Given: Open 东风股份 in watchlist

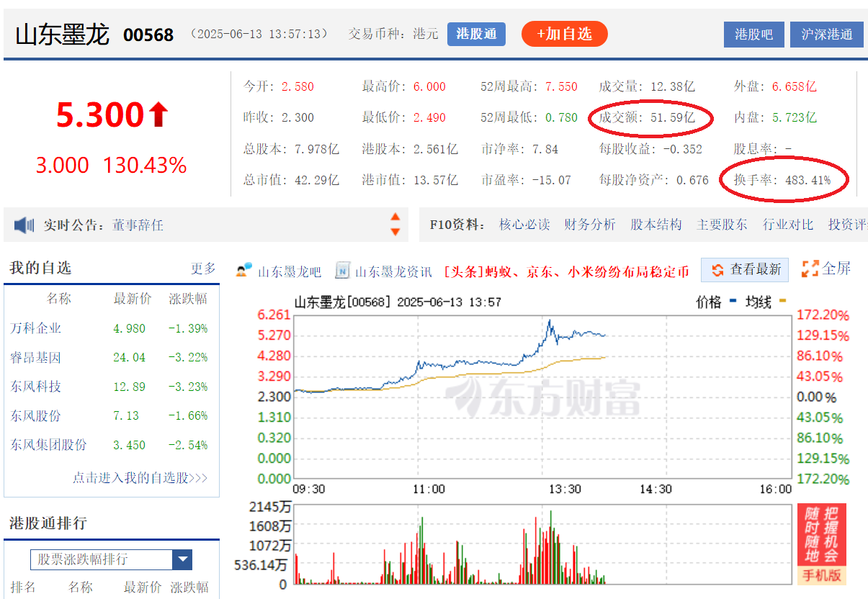Looking at the screenshot, I should (x=36, y=415).
